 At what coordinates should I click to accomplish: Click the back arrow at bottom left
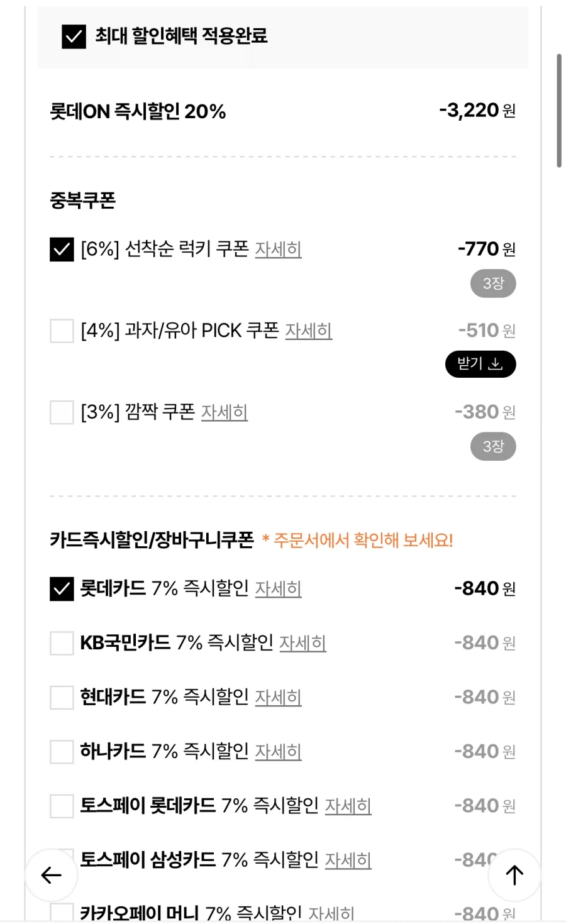coord(51,874)
